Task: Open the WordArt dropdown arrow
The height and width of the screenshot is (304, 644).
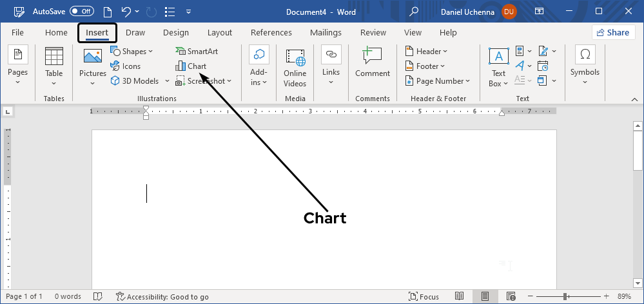Action: tap(530, 66)
